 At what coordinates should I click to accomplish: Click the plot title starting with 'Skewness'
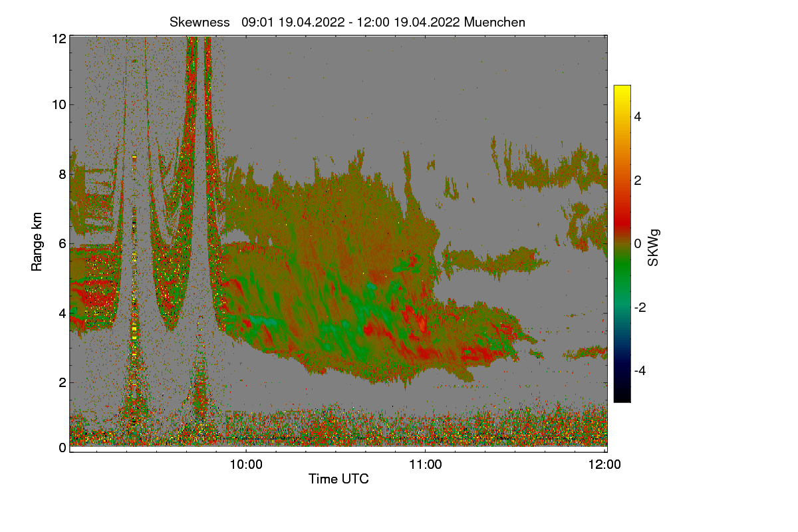348,22
